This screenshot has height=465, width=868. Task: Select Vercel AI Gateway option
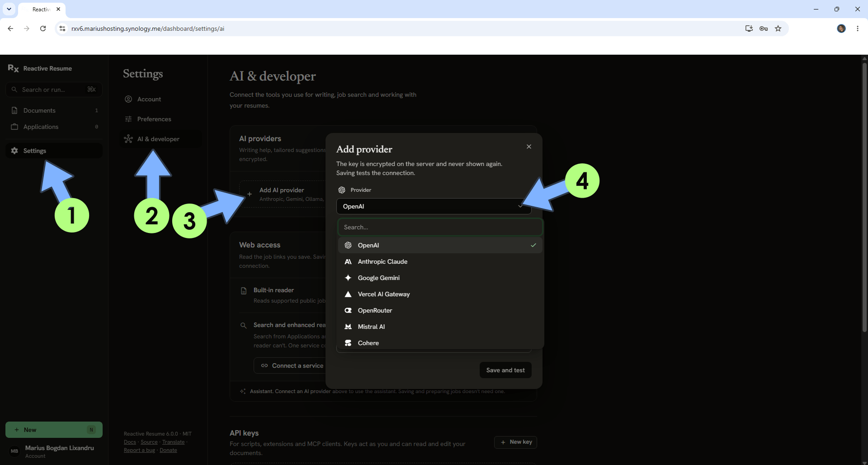(440, 294)
